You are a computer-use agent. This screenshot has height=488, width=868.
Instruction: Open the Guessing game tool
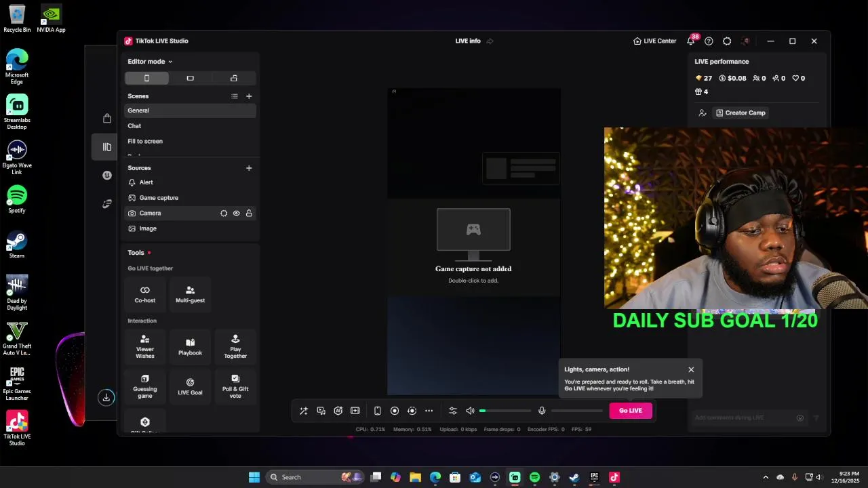(145, 386)
